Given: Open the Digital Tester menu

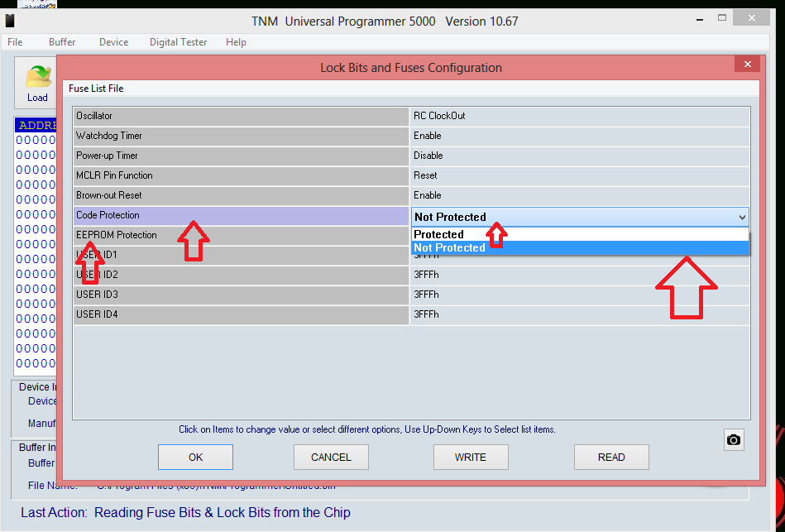Looking at the screenshot, I should click(x=178, y=42).
